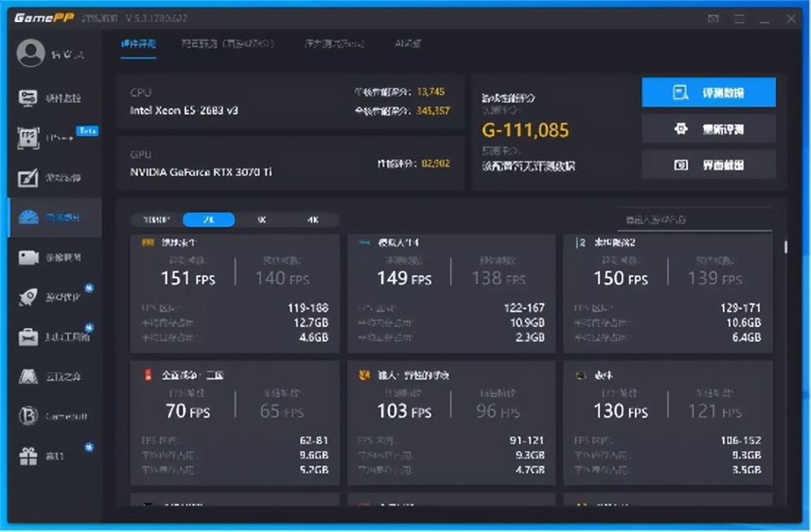The width and height of the screenshot is (811, 532).
Task: Click the interface screenshot button
Action: [708, 165]
